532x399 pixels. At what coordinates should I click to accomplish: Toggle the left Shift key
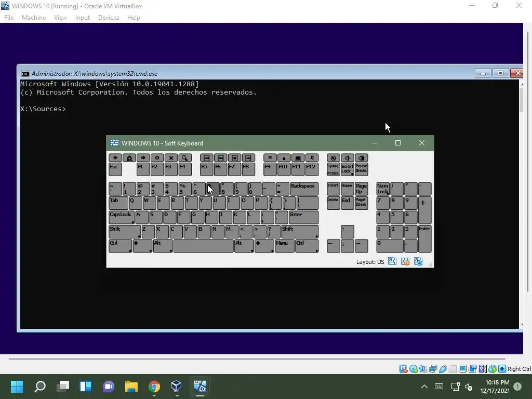(x=125, y=232)
